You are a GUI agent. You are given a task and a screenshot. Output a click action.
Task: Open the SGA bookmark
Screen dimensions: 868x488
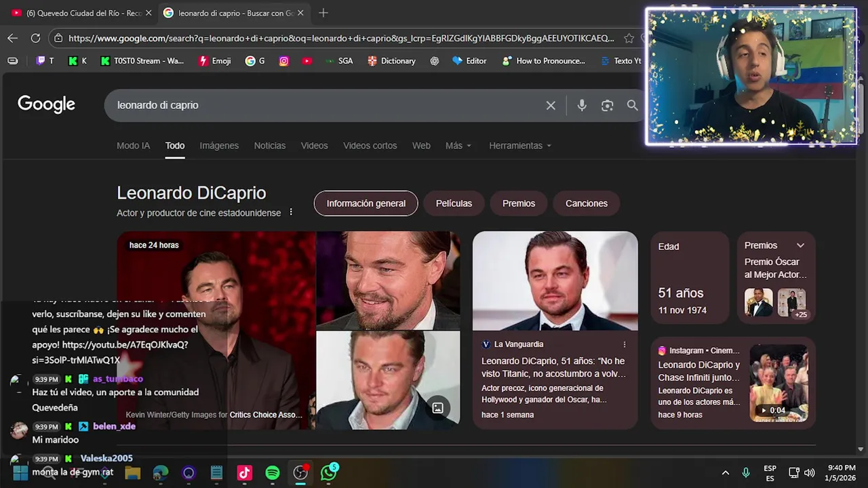[339, 60]
